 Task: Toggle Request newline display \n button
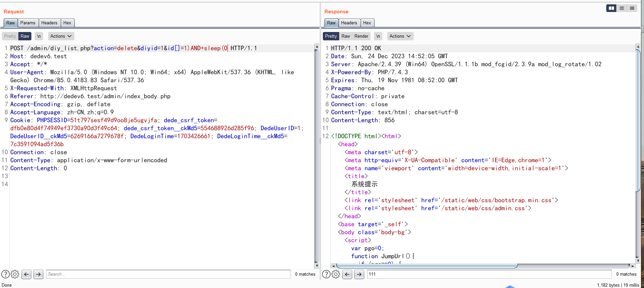click(39, 36)
